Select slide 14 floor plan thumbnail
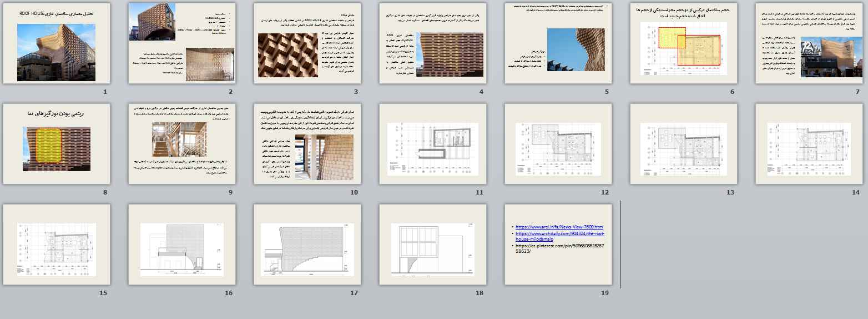The width and height of the screenshot is (868, 319). click(809, 144)
